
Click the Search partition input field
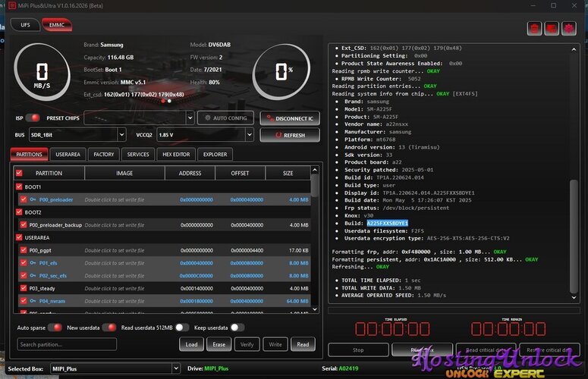click(67, 344)
